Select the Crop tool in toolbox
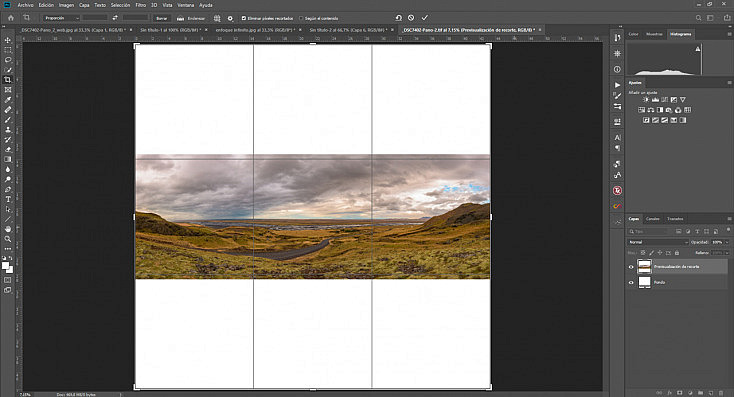This screenshot has width=734, height=397. pyautogui.click(x=7, y=80)
